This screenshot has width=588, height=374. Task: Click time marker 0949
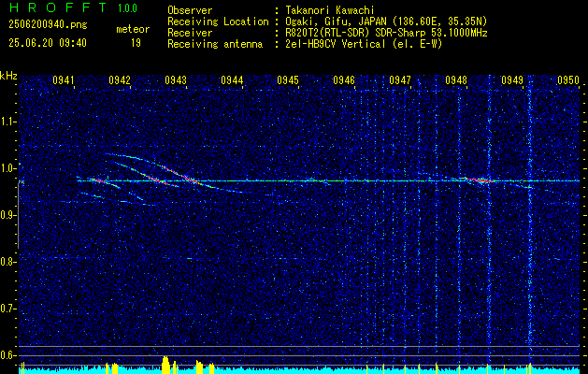pyautogui.click(x=512, y=79)
